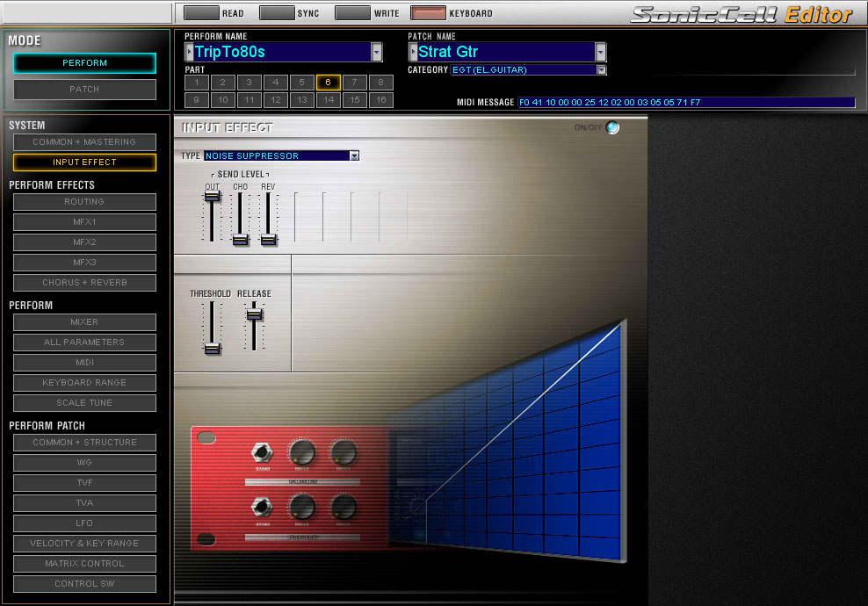The height and width of the screenshot is (606, 868).
Task: Select part 1
Action: 197,83
